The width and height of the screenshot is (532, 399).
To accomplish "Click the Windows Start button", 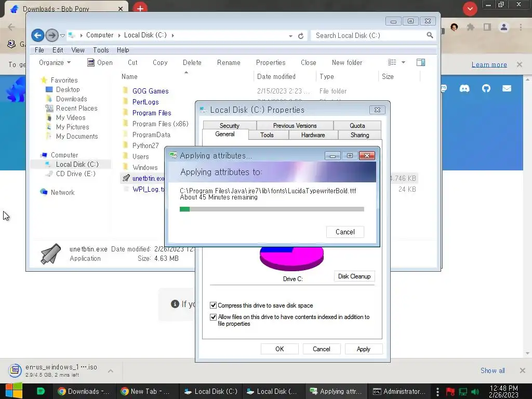I will point(14,391).
